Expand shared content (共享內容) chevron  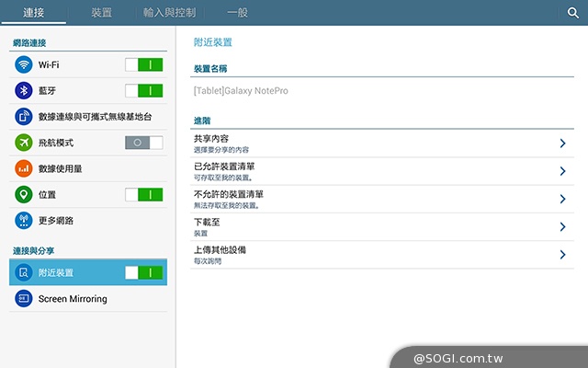click(562, 144)
